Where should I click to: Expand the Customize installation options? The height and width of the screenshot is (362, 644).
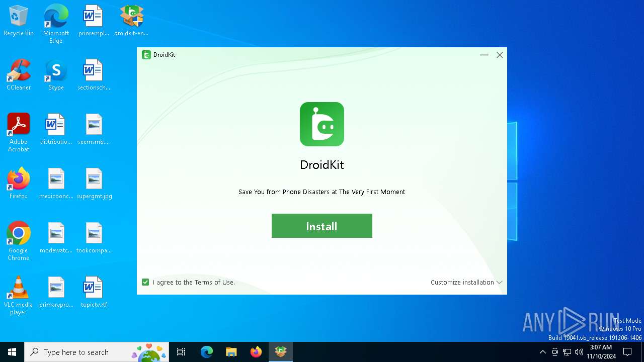[x=466, y=282]
